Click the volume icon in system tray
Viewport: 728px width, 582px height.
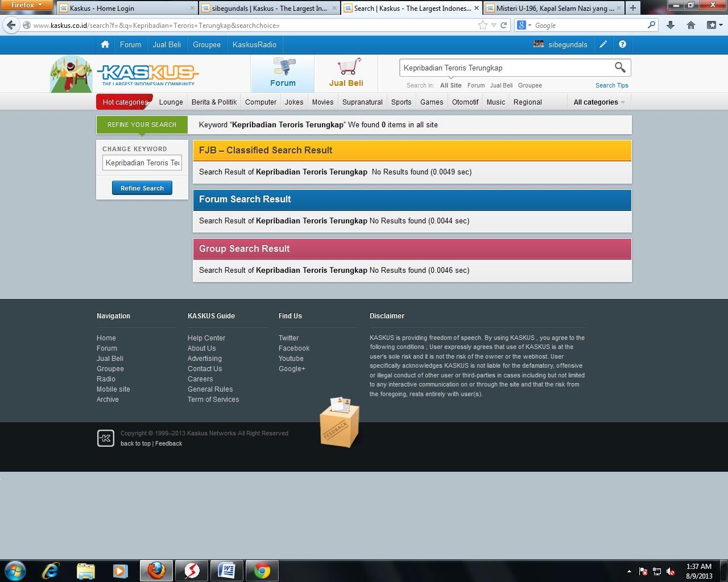tap(671, 571)
